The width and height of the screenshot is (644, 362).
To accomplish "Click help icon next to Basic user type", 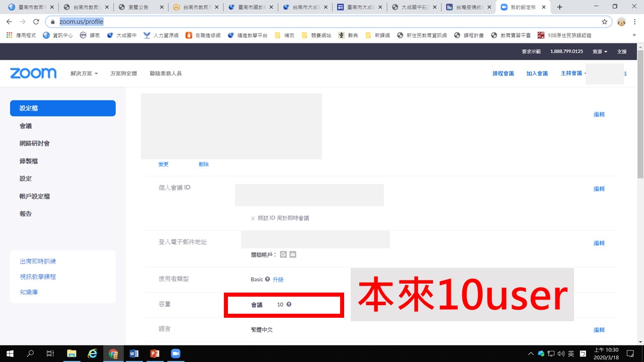I will coord(267,279).
